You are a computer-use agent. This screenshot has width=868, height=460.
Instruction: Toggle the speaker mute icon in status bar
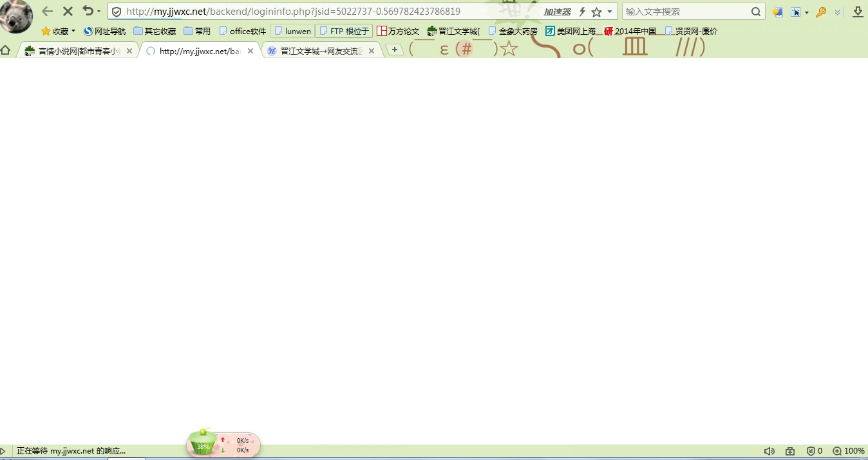(769, 451)
